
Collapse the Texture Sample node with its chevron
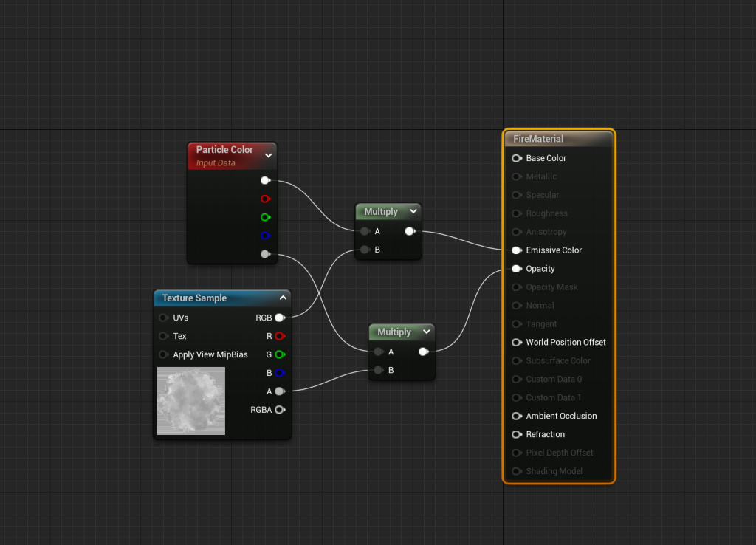283,298
